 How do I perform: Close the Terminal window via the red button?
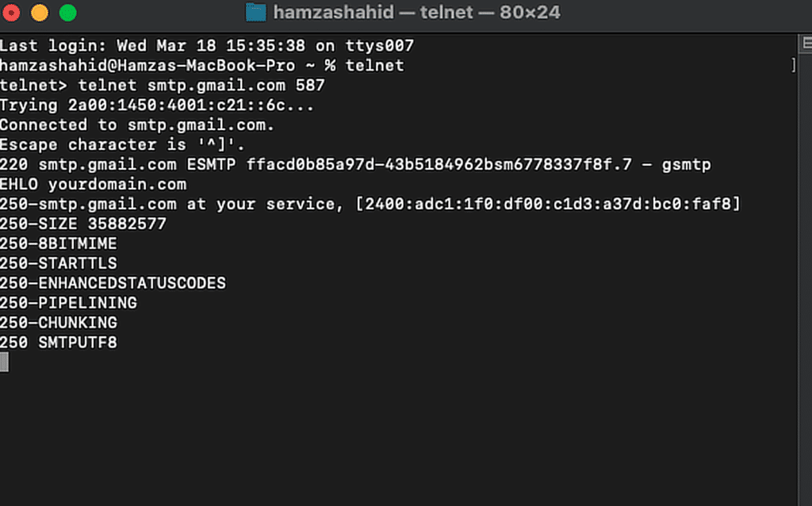11,13
